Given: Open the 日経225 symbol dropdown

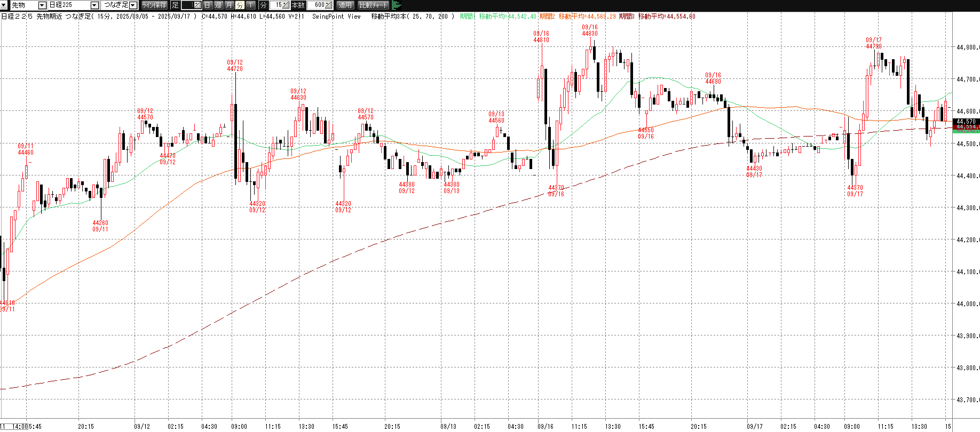Looking at the screenshot, I should click(94, 5).
